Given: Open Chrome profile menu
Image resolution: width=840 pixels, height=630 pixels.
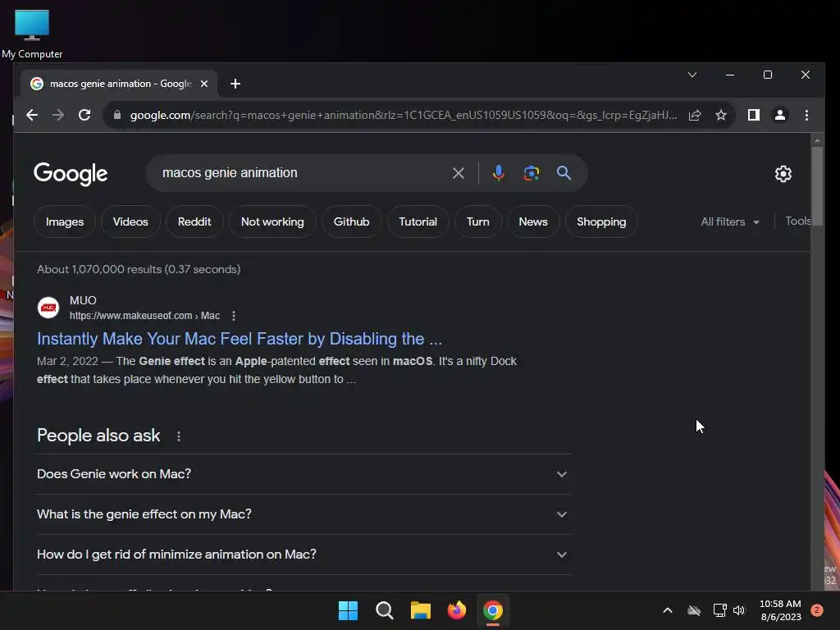Looking at the screenshot, I should 780,115.
